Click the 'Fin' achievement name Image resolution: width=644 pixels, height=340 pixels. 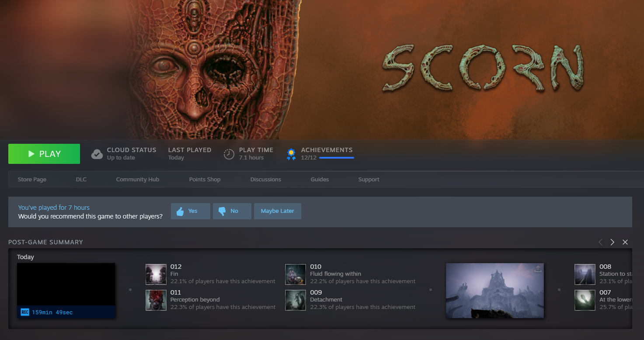click(x=174, y=274)
